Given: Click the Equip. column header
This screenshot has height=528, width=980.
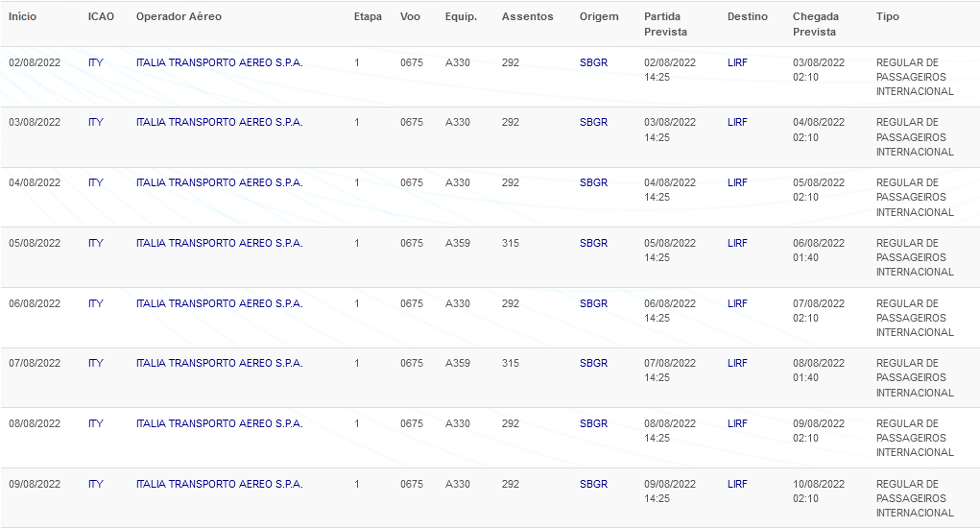Looking at the screenshot, I should pos(461,17).
